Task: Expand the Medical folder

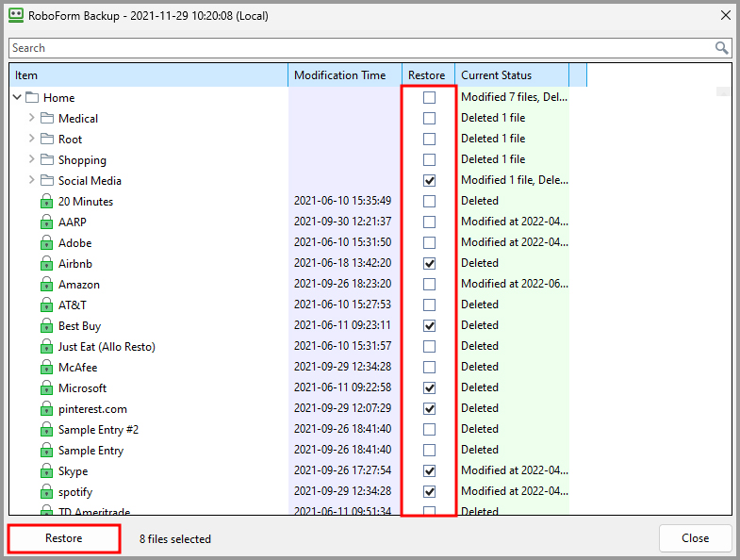Action: click(x=32, y=118)
